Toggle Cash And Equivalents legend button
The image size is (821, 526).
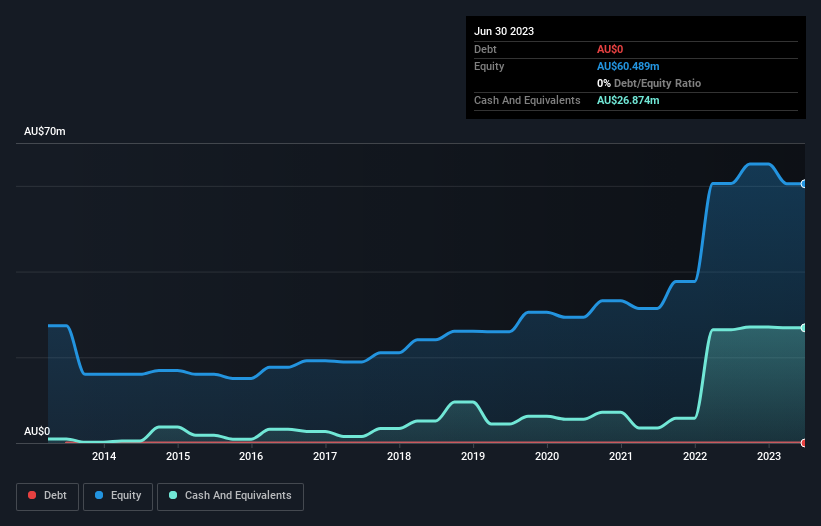[x=230, y=496]
